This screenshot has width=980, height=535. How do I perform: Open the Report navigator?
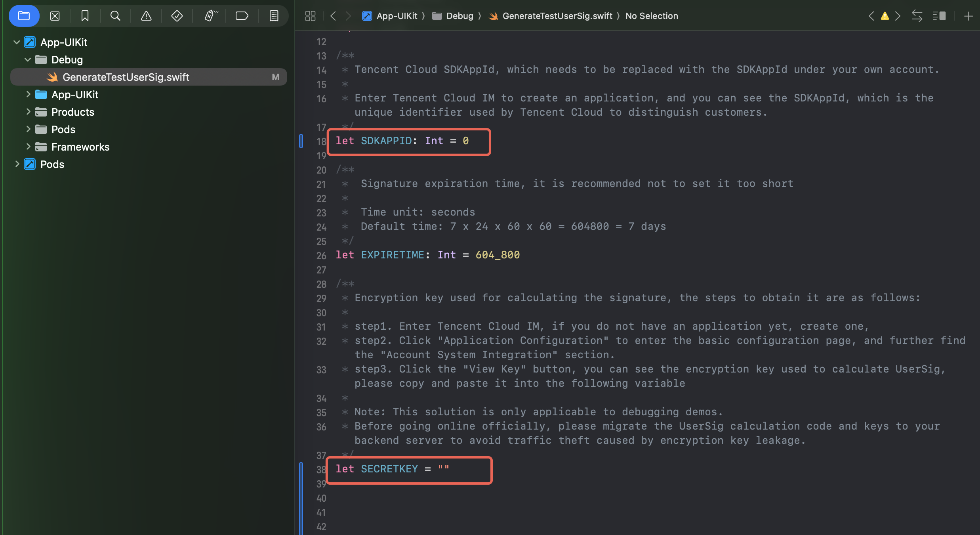[274, 16]
